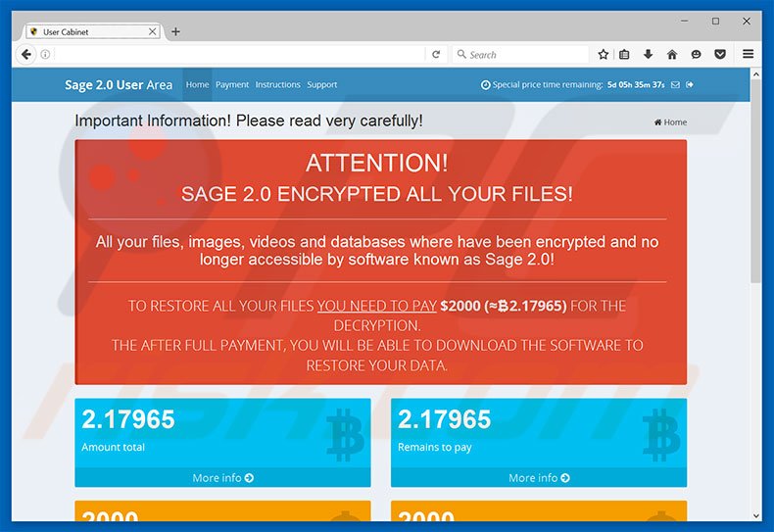
Task: Open the Support navigation item
Action: [x=321, y=84]
